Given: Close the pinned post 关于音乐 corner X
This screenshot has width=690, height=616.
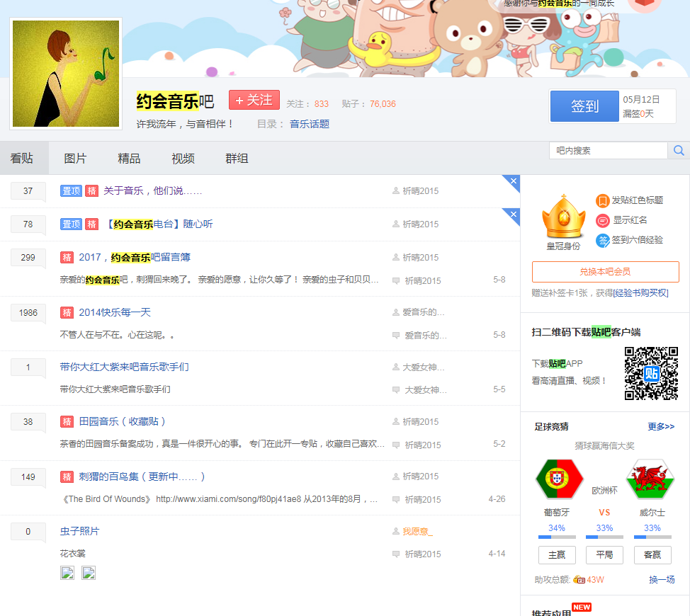Looking at the screenshot, I should pyautogui.click(x=514, y=181).
